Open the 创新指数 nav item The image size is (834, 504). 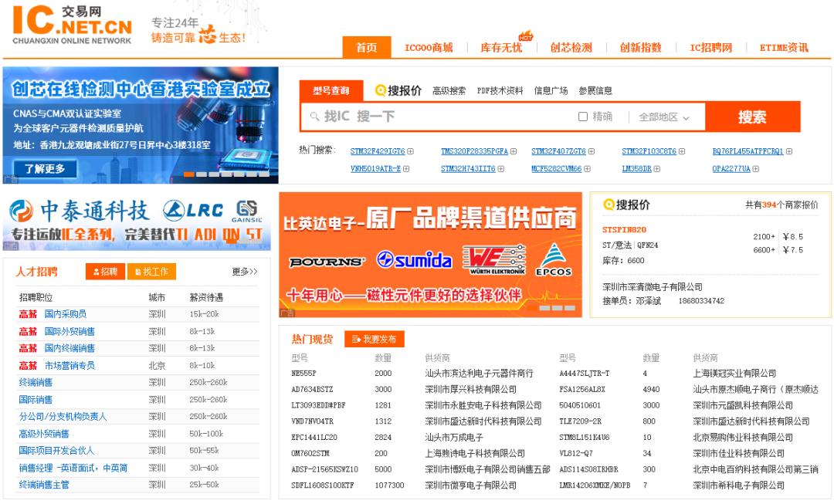pos(640,48)
